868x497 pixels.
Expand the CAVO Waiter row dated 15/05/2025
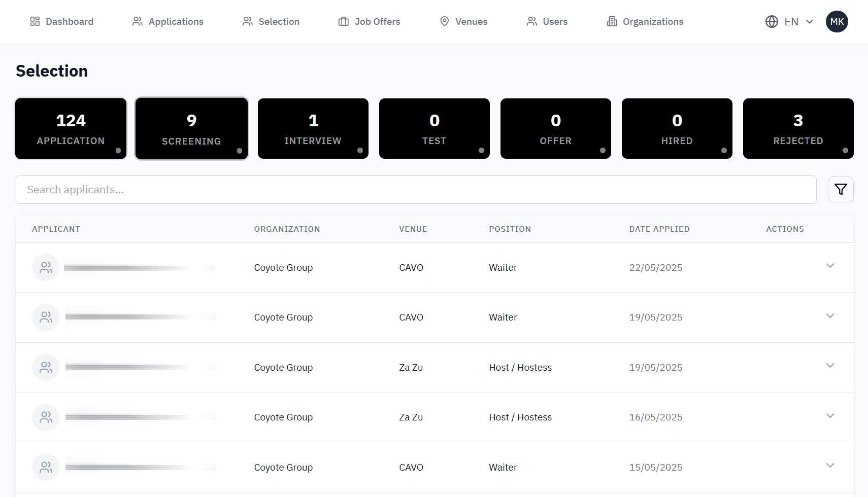point(830,466)
